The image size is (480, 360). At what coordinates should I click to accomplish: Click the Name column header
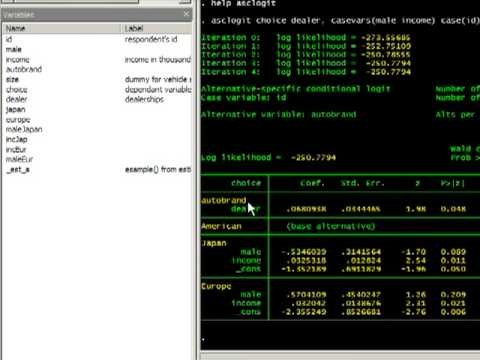click(x=62, y=28)
